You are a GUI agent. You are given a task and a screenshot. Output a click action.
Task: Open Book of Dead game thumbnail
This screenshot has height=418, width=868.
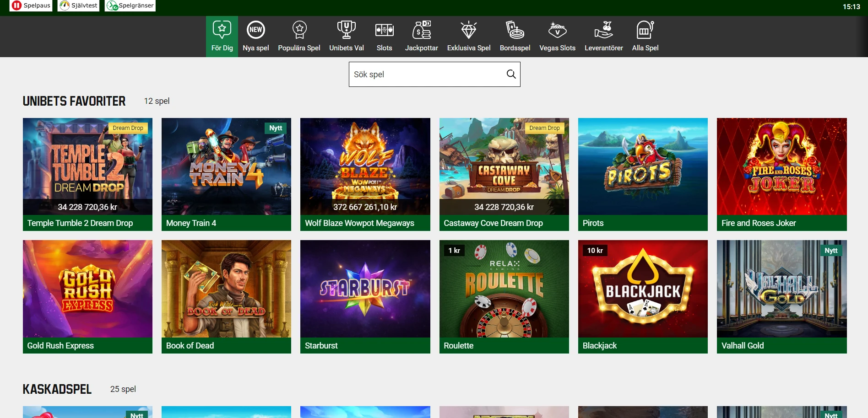click(226, 289)
